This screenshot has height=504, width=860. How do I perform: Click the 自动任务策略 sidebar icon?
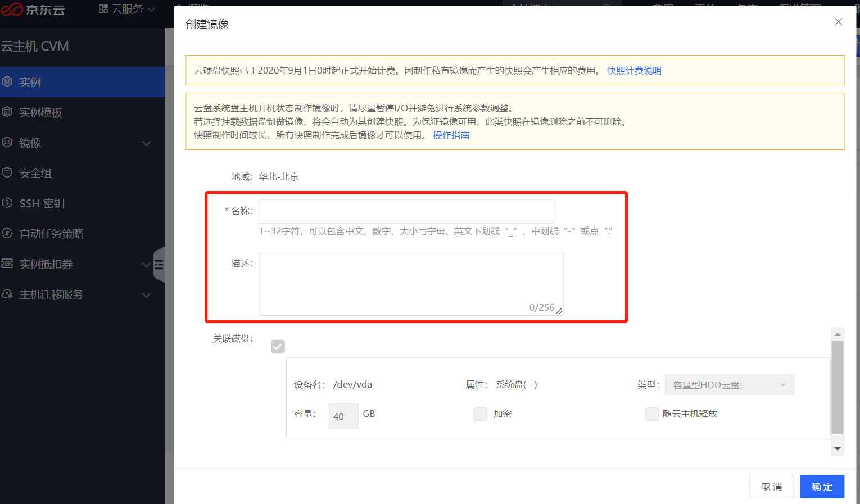(7, 233)
